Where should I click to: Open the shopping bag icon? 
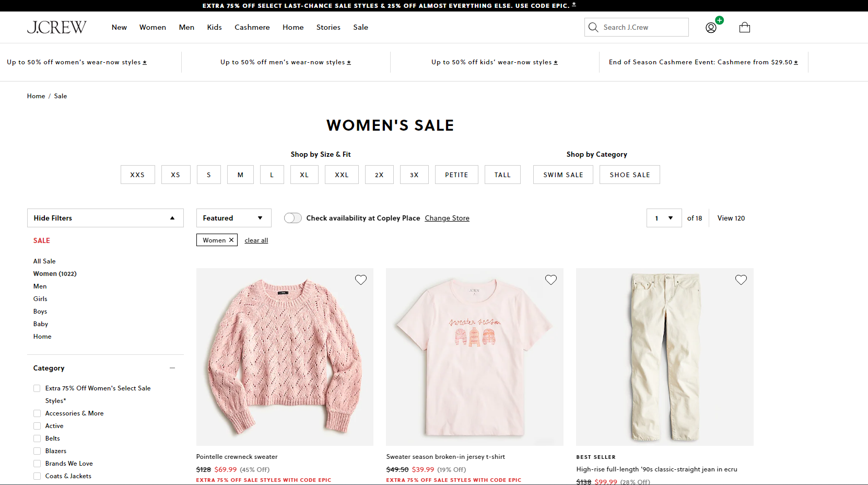[x=745, y=27]
